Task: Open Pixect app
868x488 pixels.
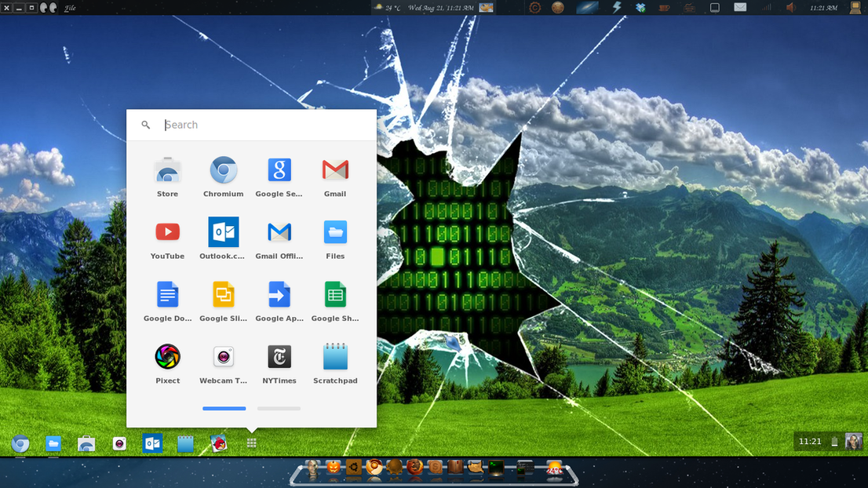Action: (x=167, y=363)
